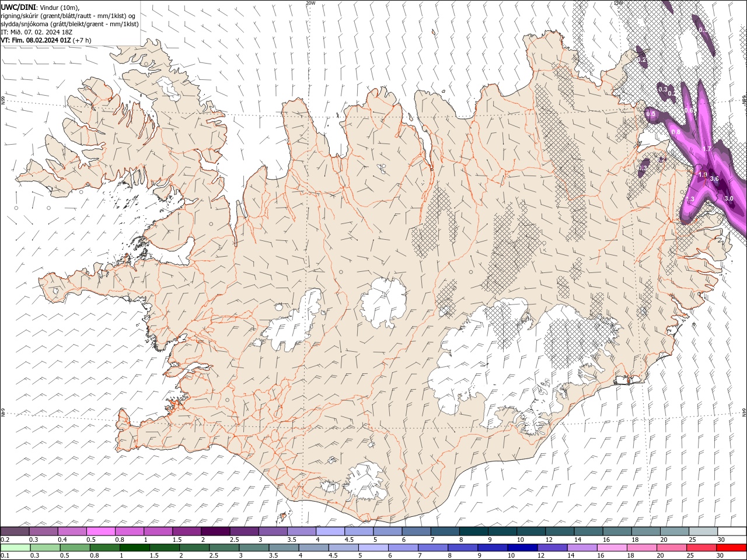Click the "15W" longitude label
Image resolution: width=747 pixels, height=560 pixels.
[x=618, y=3]
